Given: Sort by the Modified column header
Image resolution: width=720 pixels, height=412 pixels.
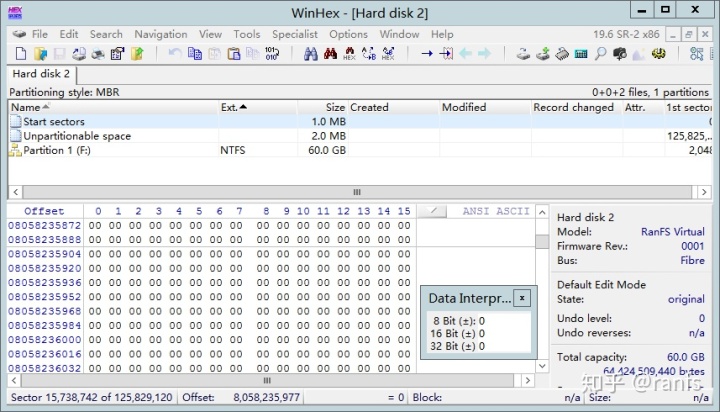Looking at the screenshot, I should 485,107.
